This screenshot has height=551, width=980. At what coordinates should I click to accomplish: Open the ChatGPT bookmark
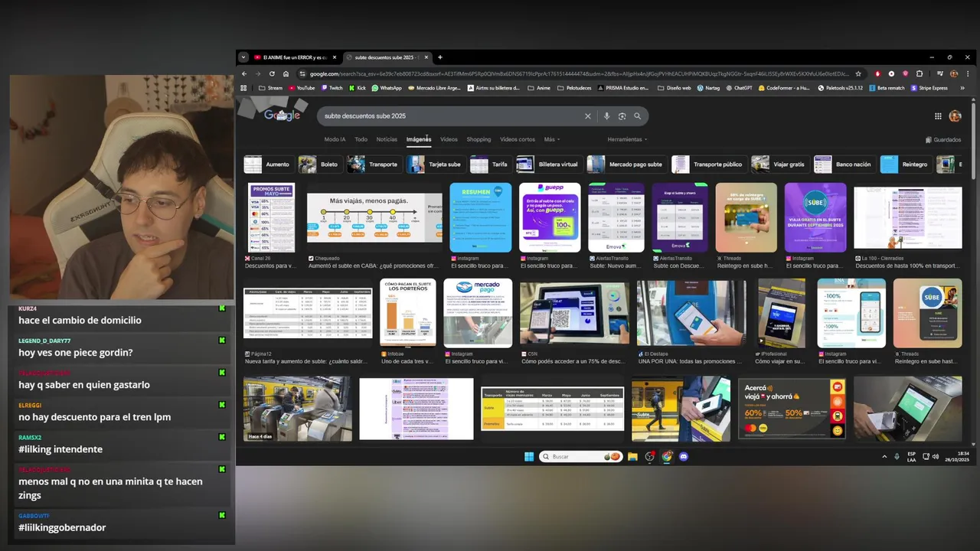click(739, 88)
